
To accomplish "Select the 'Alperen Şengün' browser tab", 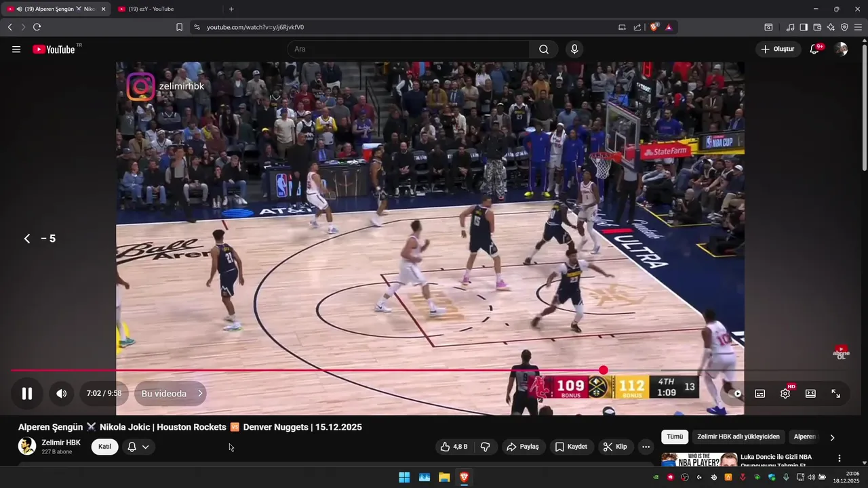I will coord(56,9).
